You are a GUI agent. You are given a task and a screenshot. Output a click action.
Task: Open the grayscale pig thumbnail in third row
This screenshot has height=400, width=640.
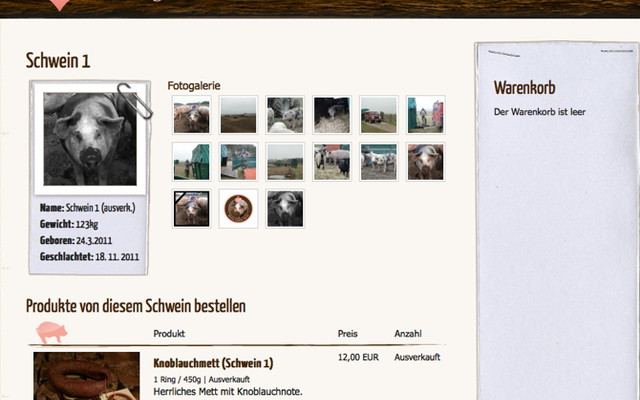[x=285, y=209]
